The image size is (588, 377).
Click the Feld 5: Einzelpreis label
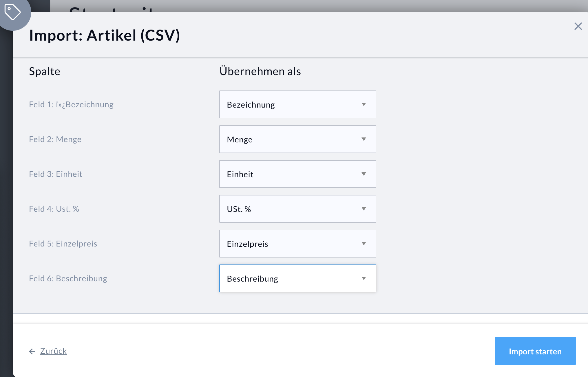click(63, 244)
